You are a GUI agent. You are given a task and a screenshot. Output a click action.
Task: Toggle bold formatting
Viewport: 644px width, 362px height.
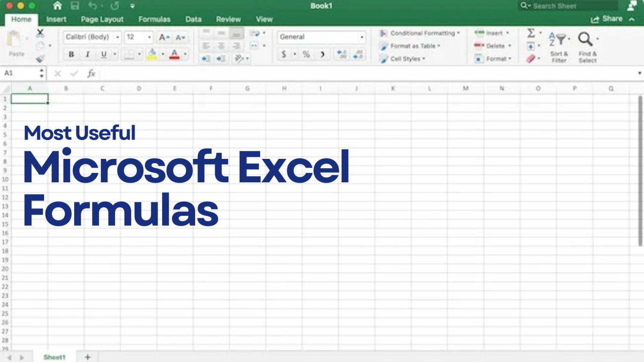pos(71,54)
